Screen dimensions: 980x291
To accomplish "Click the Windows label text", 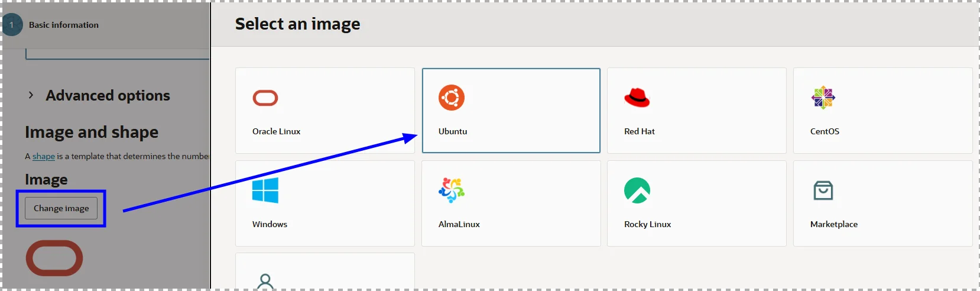I will [x=270, y=224].
